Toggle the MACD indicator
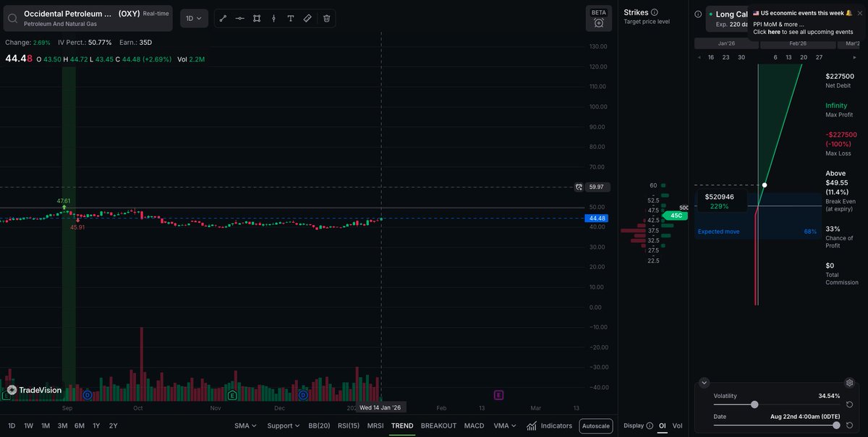 pyautogui.click(x=474, y=425)
